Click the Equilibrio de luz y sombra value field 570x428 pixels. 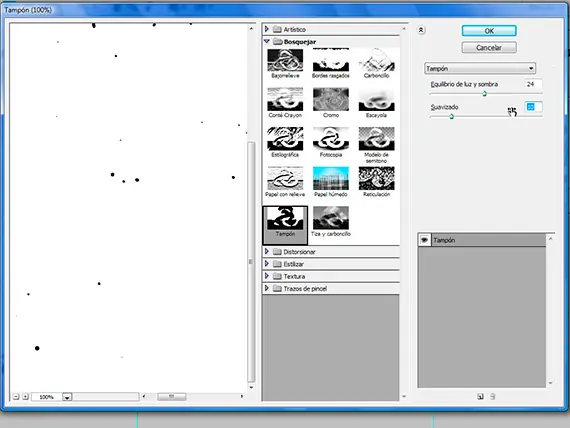pos(533,84)
